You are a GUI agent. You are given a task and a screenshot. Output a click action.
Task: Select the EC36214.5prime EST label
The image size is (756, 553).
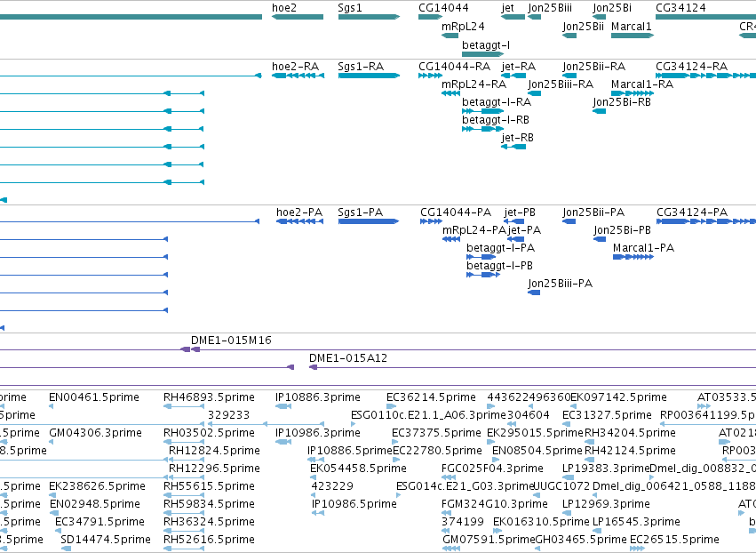point(431,397)
